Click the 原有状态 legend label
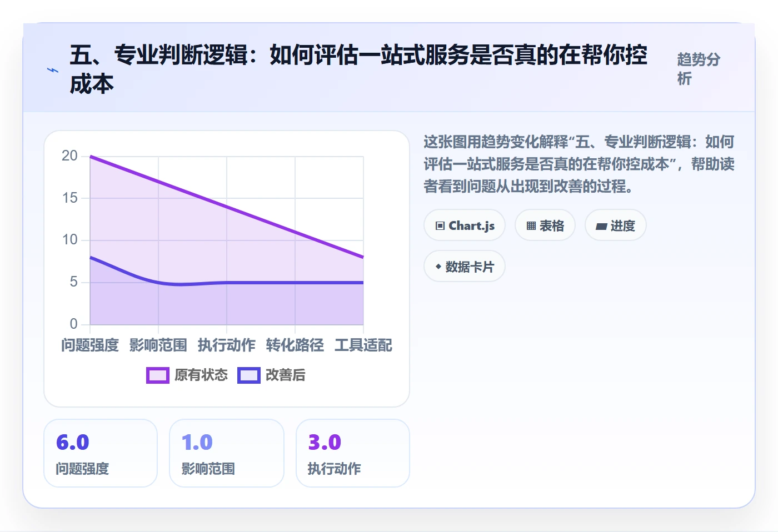Image resolution: width=778 pixels, height=532 pixels. 201,375
